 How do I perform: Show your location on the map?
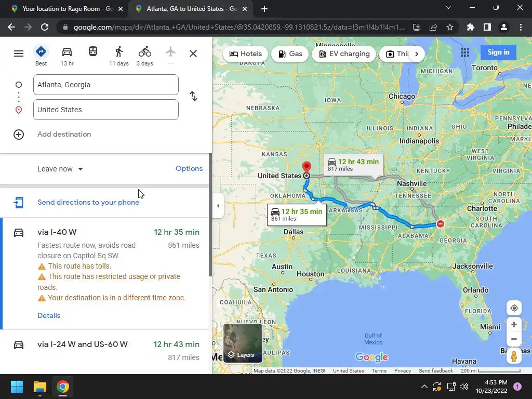[x=514, y=308]
